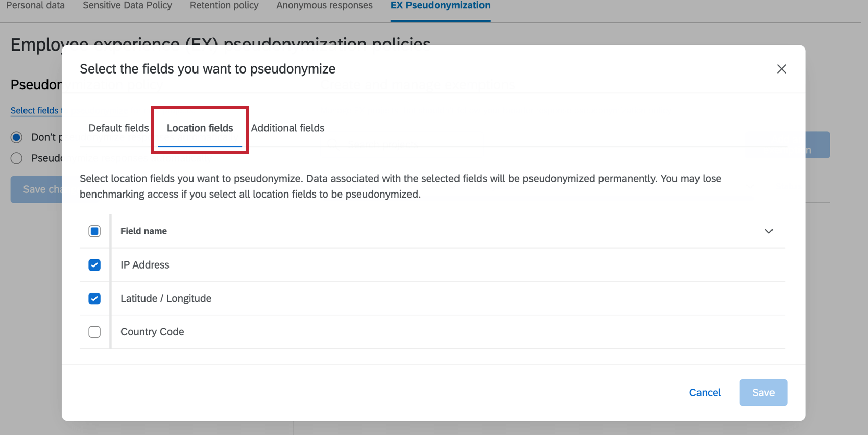
Task: Uncheck the Latitude / Longitude checkbox
Action: tap(94, 299)
